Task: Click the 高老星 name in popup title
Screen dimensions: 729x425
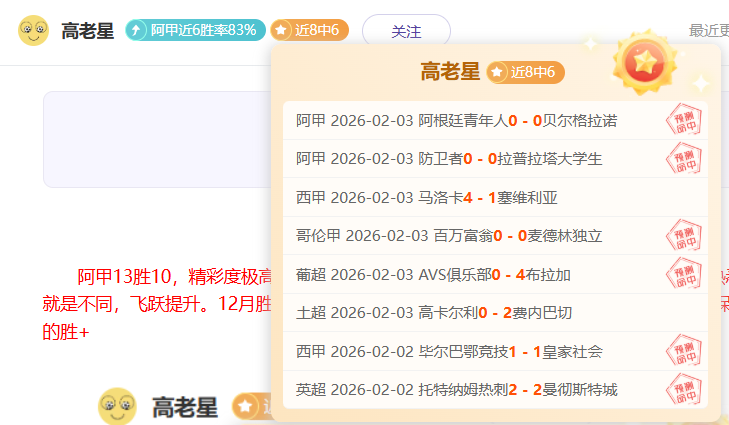Action: coord(450,72)
